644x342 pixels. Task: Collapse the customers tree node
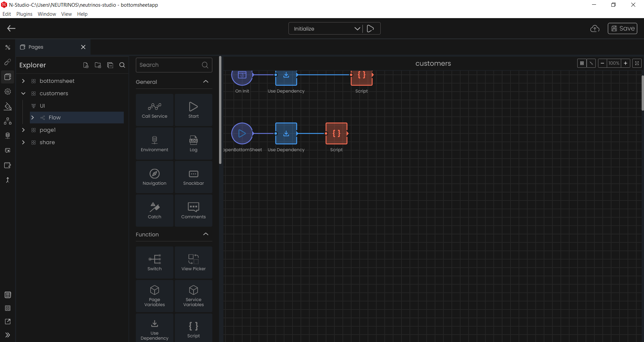pos(23,93)
